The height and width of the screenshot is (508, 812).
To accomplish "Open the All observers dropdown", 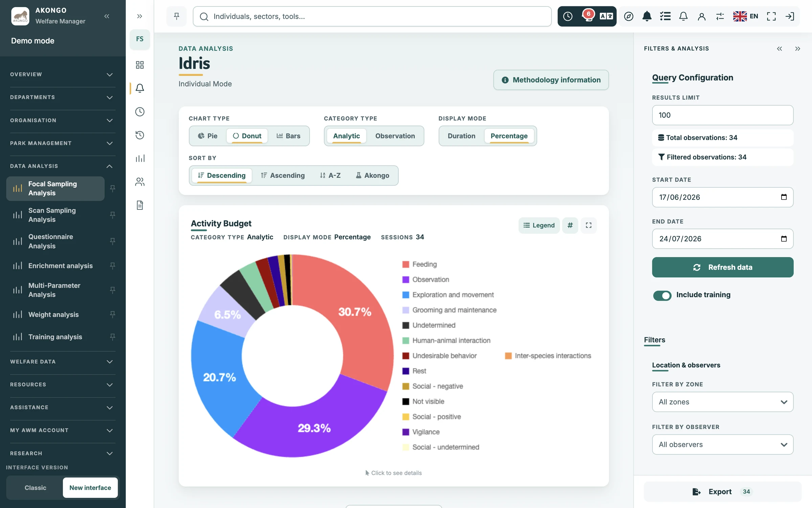I will [722, 444].
